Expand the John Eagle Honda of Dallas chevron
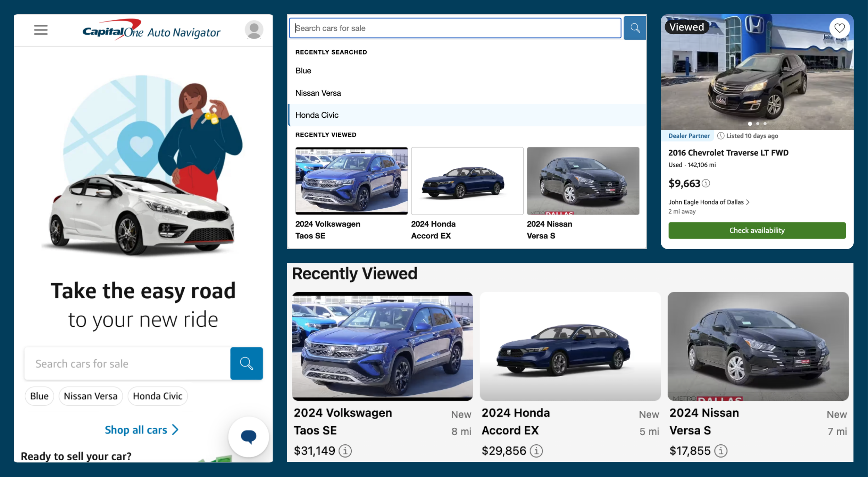868x477 pixels. (748, 202)
